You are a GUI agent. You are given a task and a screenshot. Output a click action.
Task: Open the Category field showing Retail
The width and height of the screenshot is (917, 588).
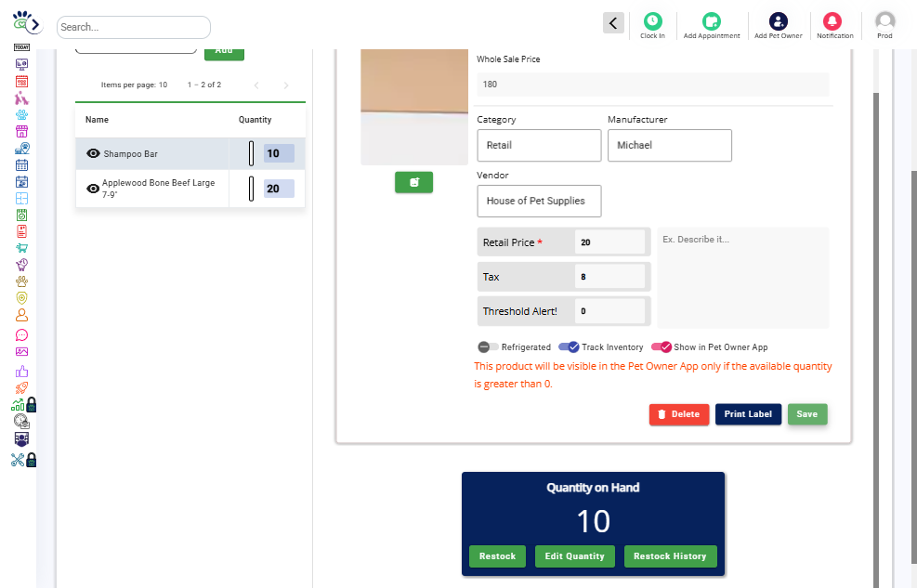[x=539, y=145]
